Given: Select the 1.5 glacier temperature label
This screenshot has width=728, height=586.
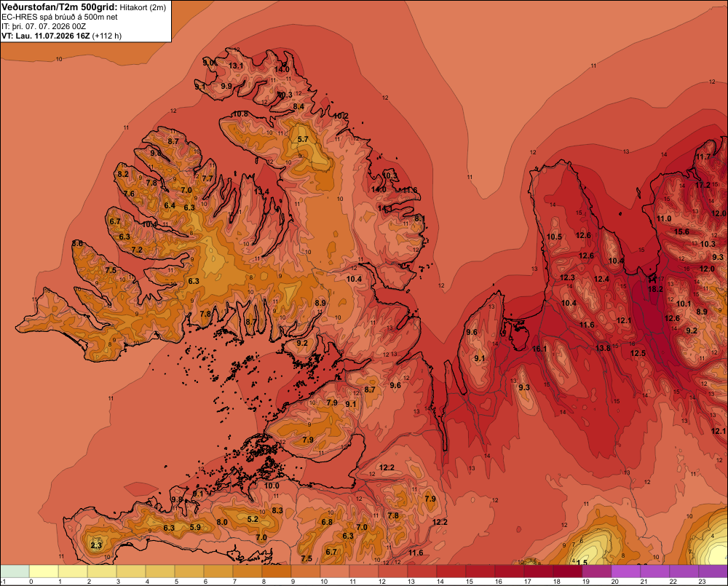Looking at the screenshot, I should pos(582,563).
